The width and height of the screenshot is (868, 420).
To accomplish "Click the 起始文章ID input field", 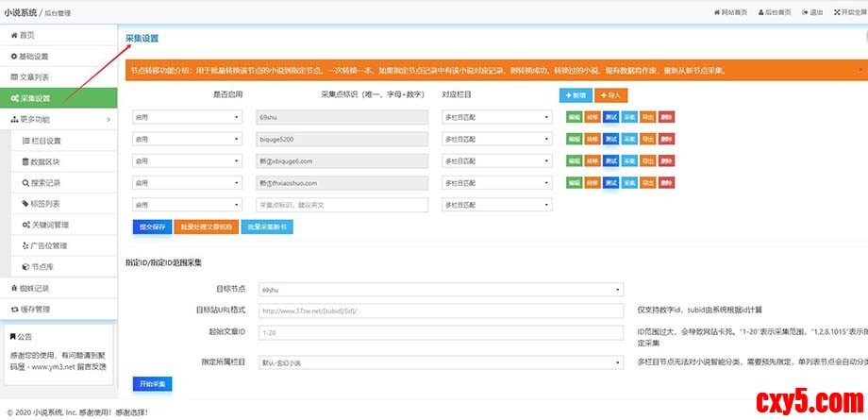I will tap(442, 333).
